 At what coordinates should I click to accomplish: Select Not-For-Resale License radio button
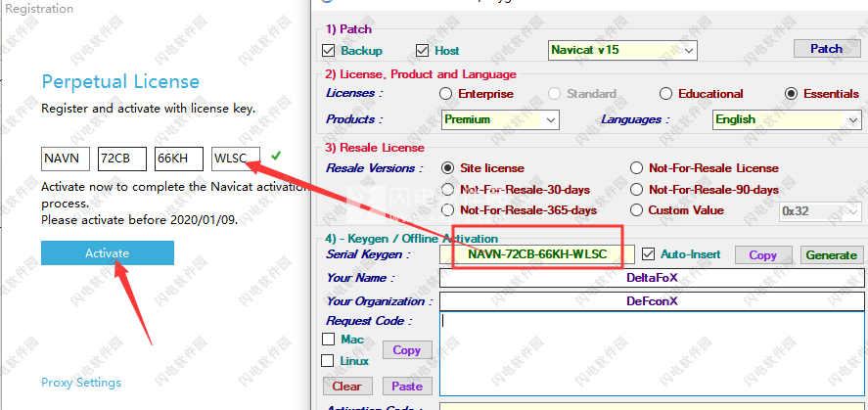pyautogui.click(x=637, y=167)
